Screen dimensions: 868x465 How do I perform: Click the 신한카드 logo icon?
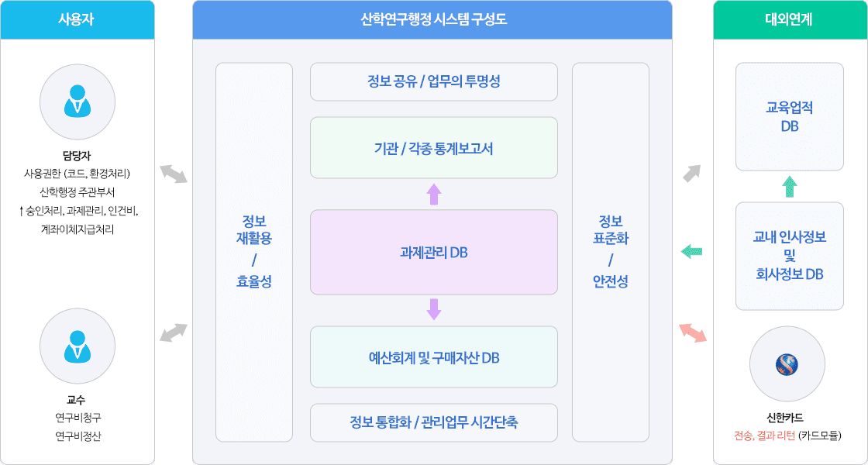pyautogui.click(x=788, y=363)
